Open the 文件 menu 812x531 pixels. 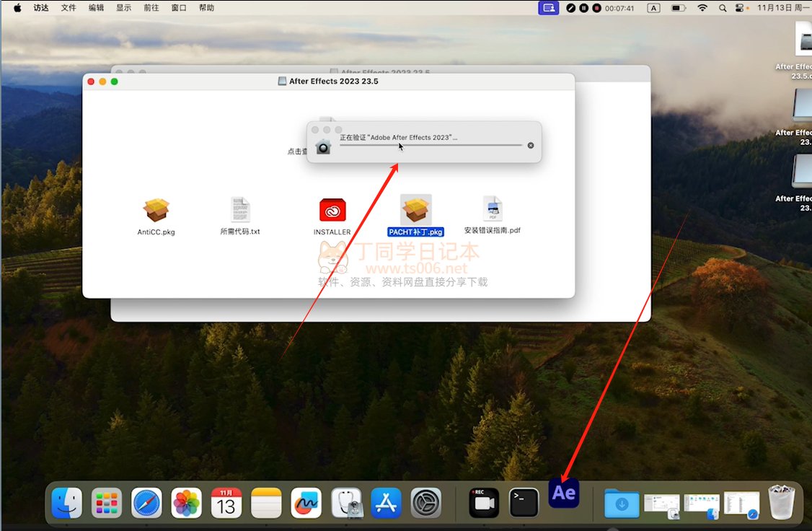click(x=69, y=8)
